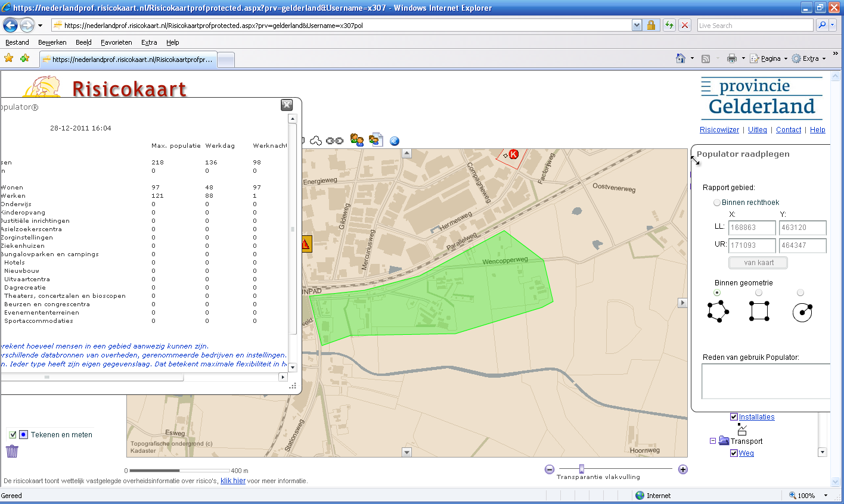Click the transparency slider handle

(x=582, y=469)
